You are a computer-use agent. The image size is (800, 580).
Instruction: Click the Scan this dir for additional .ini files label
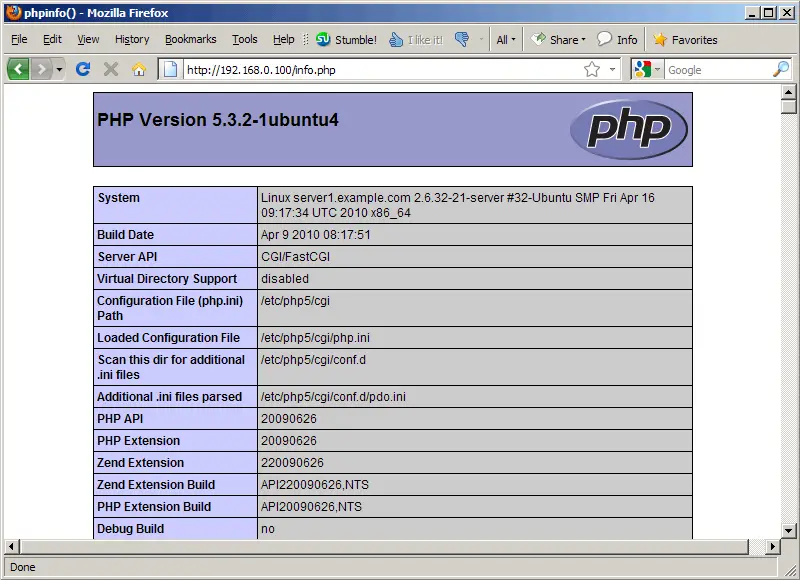pos(171,367)
